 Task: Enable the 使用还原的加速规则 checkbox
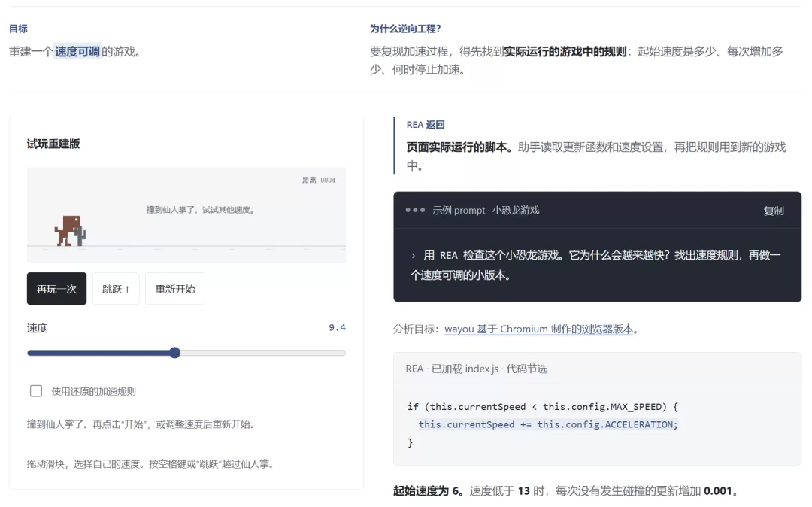click(36, 391)
